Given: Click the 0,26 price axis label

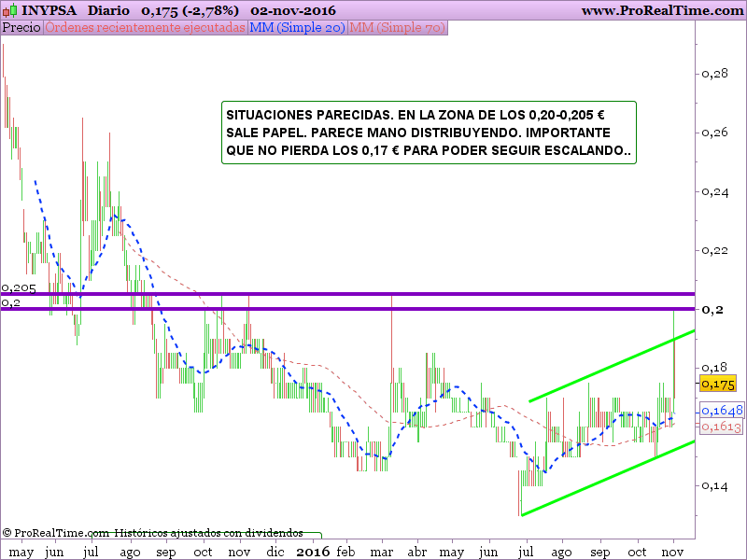Looking at the screenshot, I should click(x=714, y=133).
